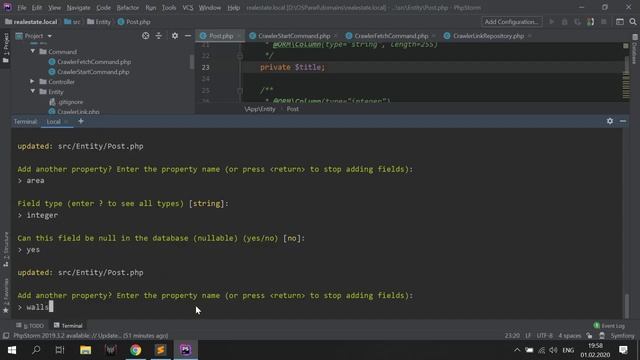Image resolution: width=640 pixels, height=360 pixels.
Task: Open the Code menu
Action: point(103,7)
